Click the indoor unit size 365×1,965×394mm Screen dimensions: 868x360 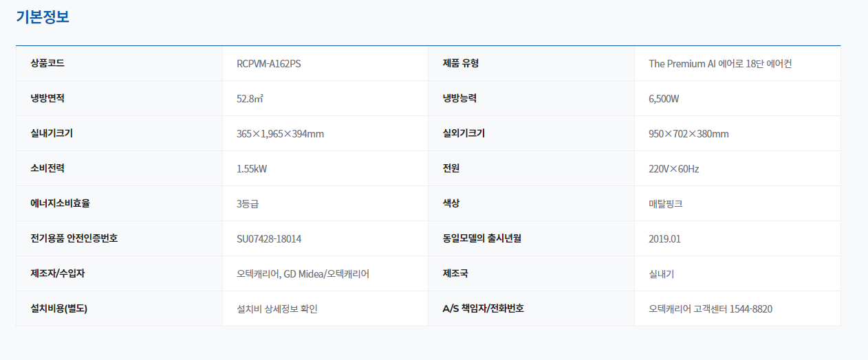[x=280, y=134]
